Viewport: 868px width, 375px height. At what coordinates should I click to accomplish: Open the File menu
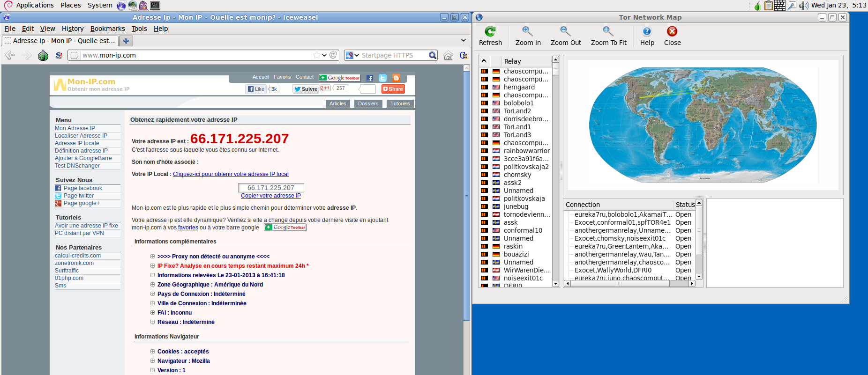(10, 29)
